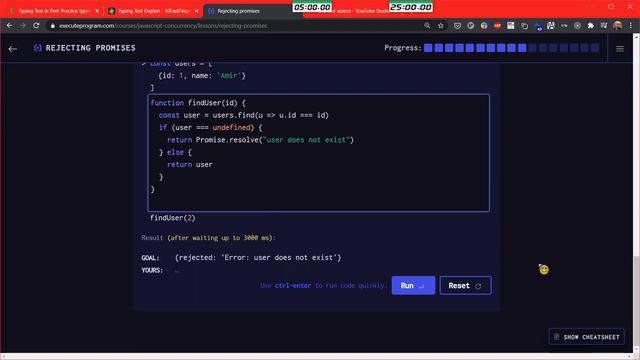
Task: Click the '} else {' code line
Action: [x=175, y=152]
